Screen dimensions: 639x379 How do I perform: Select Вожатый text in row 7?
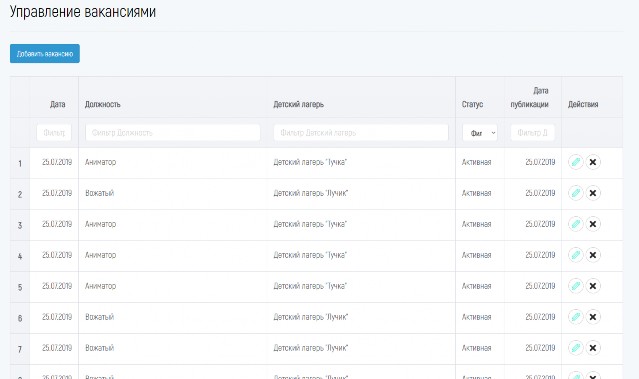pyautogui.click(x=99, y=348)
